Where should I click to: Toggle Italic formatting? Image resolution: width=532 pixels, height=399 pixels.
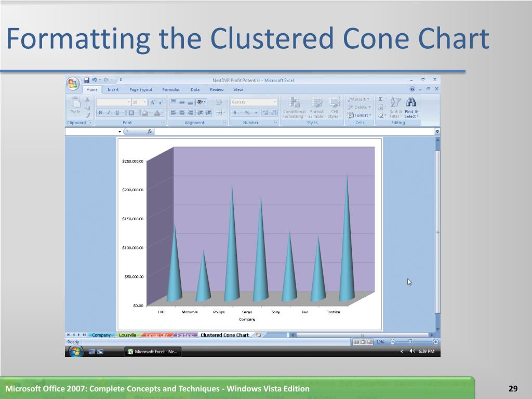[109, 113]
